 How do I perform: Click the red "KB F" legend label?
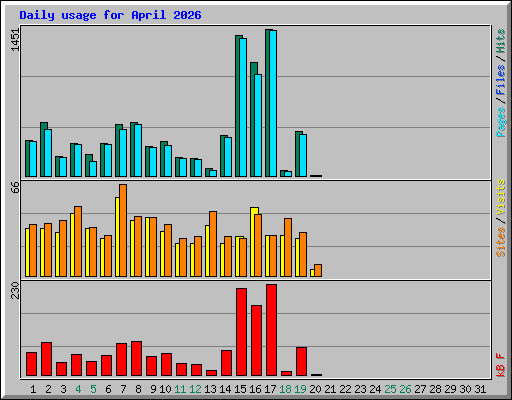click(x=501, y=365)
